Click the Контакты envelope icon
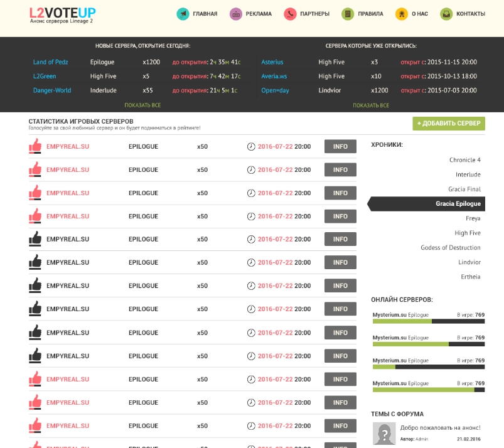Screen dimensions: 504x448 446,14
